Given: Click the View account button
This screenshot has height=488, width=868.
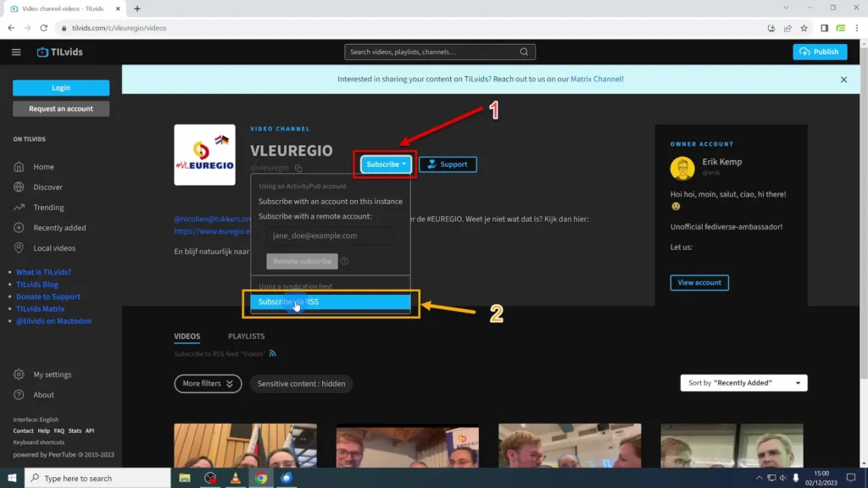Looking at the screenshot, I should click(x=699, y=283).
